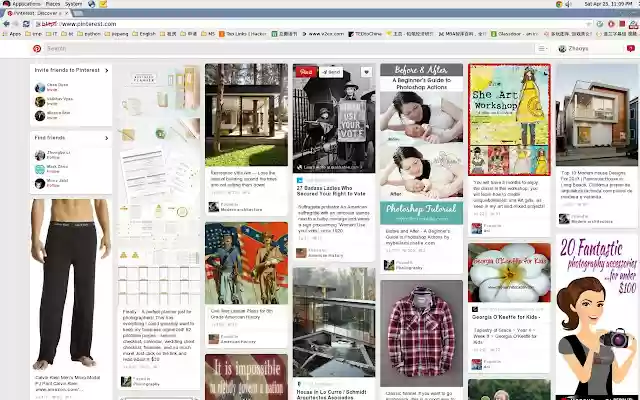Image resolution: width=640 pixels, height=400 pixels.
Task: Expand Invite friends to Pinterest arrow
Action: [107, 70]
